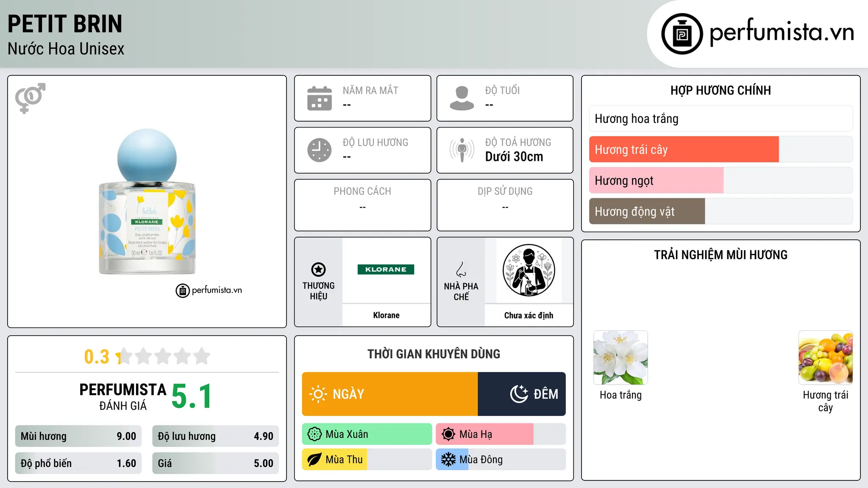Image resolution: width=868 pixels, height=488 pixels.
Task: Click the NĂM RA MẮT label
Action: coord(370,90)
